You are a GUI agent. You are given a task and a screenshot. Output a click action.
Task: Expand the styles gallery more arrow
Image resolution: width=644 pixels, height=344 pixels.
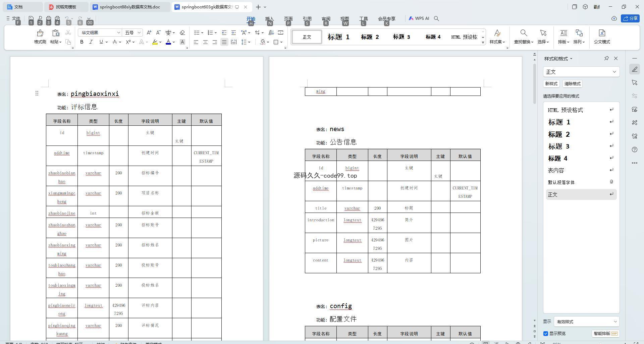click(483, 42)
